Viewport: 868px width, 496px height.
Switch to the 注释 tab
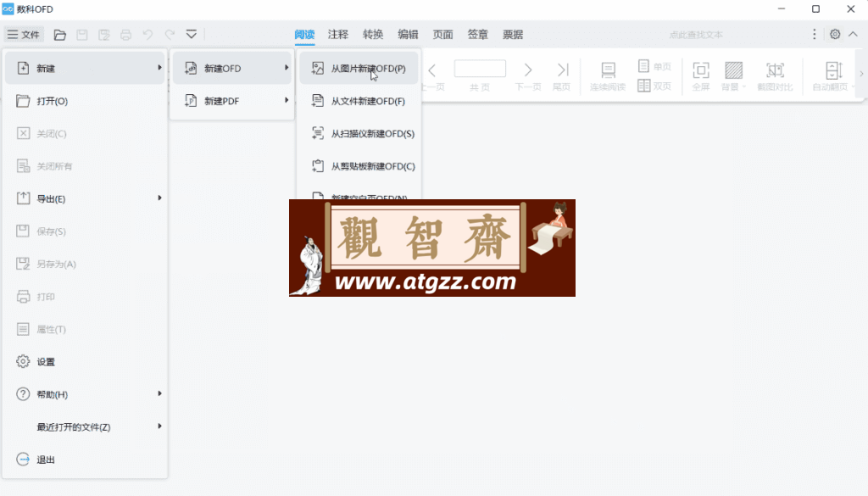coord(337,34)
